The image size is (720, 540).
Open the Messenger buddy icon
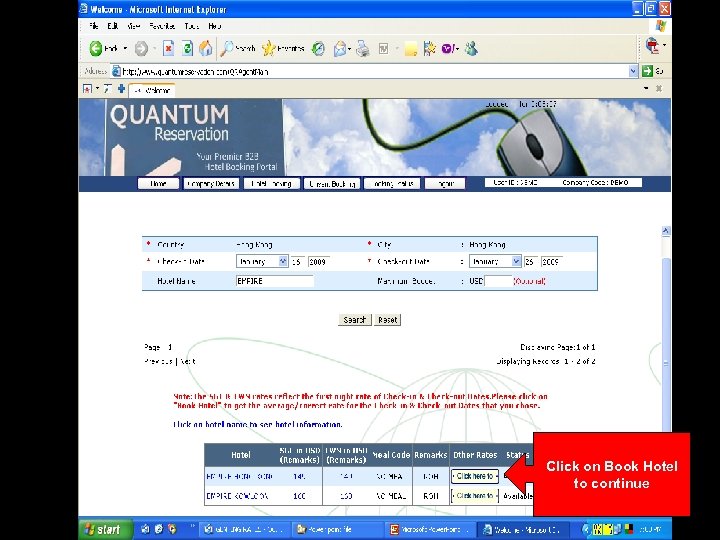pos(471,48)
